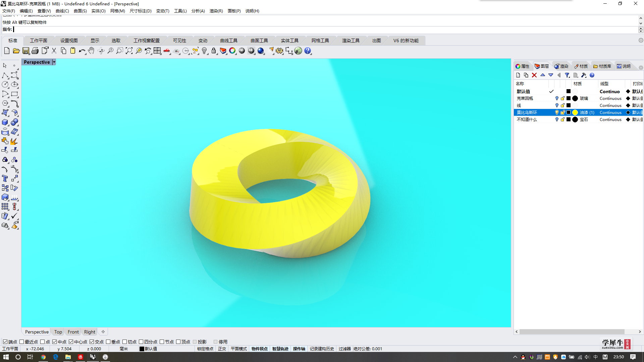Click the Four Viewports layout icon

(157, 51)
